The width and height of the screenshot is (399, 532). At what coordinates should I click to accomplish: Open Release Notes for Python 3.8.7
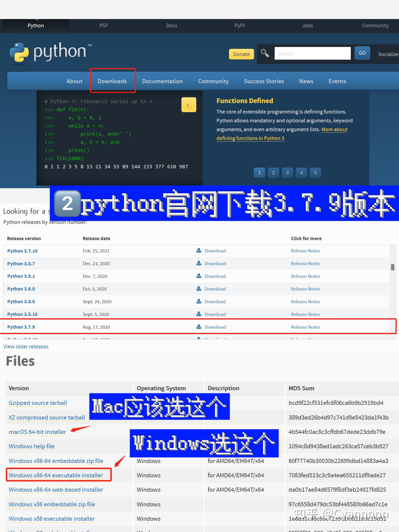click(x=305, y=264)
